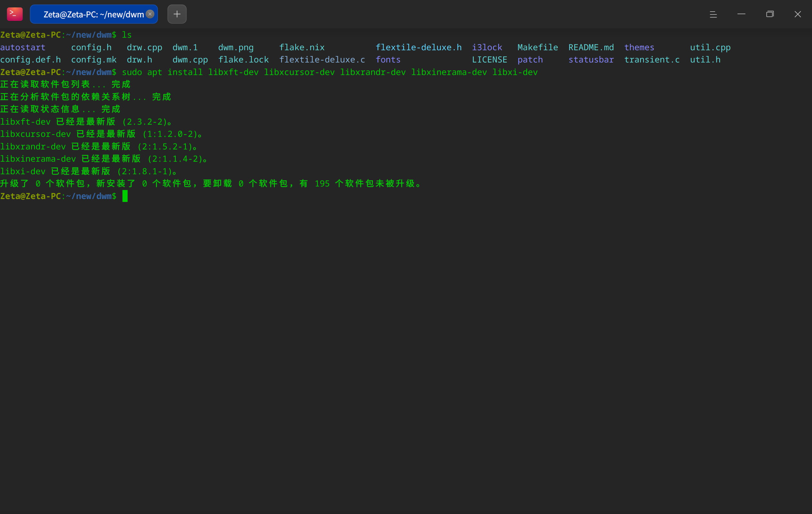Click the sudo apt install command line
The height and width of the screenshot is (514, 812).
[329, 72]
